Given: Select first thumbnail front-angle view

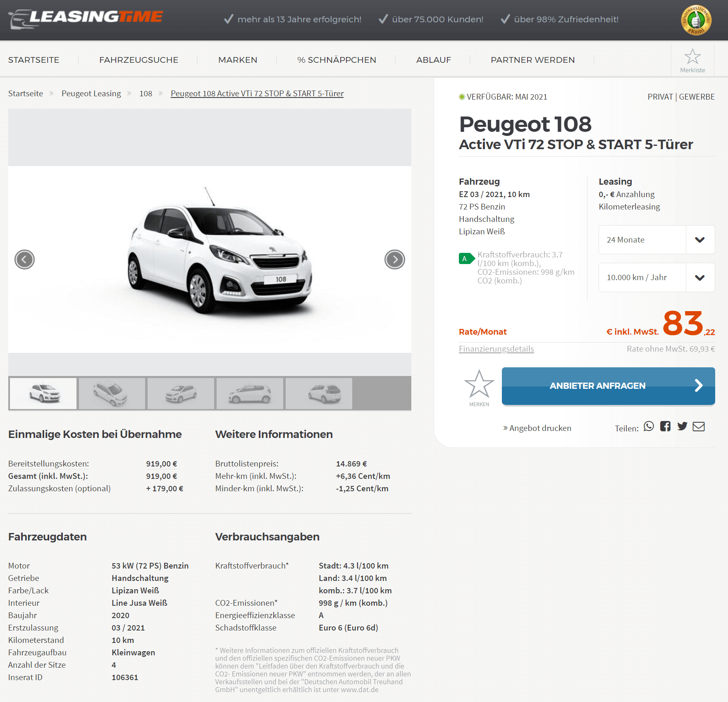Looking at the screenshot, I should (x=43, y=393).
